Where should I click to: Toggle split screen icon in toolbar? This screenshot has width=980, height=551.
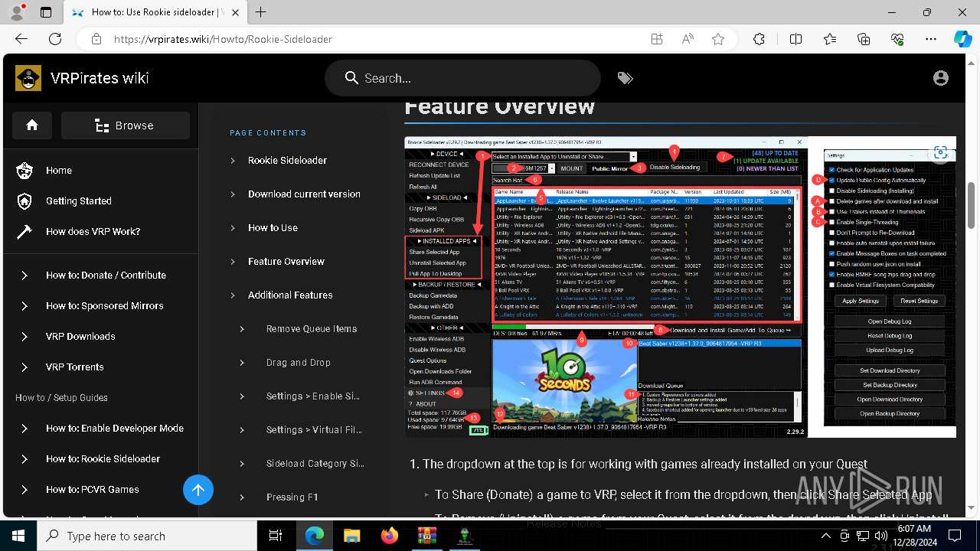point(795,39)
